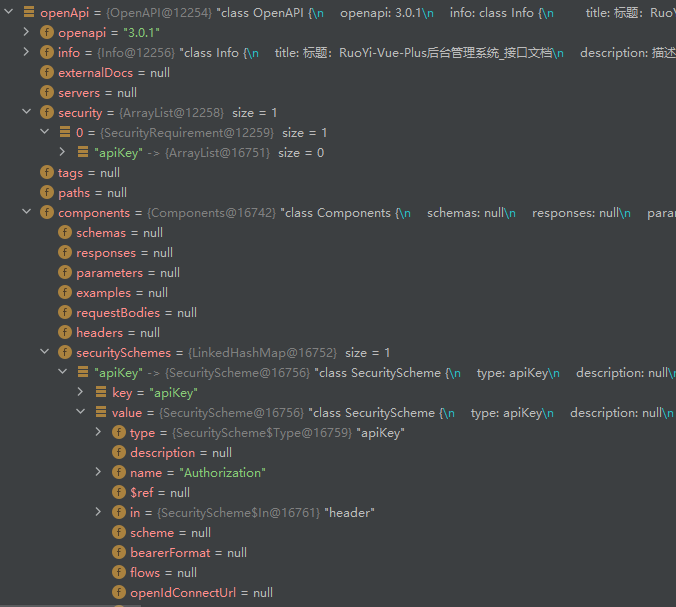Image resolution: width=676 pixels, height=607 pixels.
Task: Select the paths = null row
Action: click(338, 192)
